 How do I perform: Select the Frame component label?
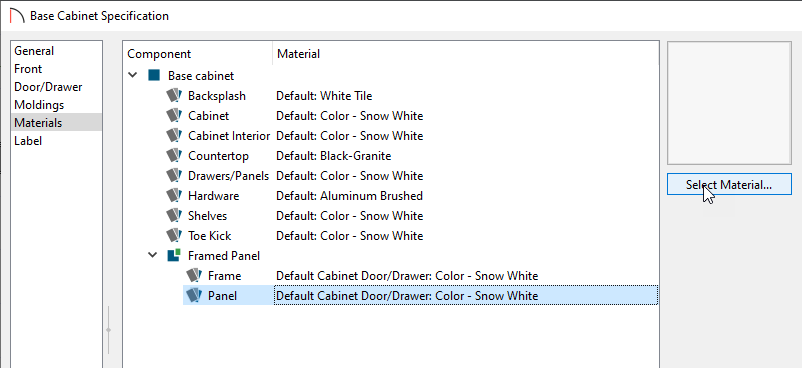coord(224,275)
